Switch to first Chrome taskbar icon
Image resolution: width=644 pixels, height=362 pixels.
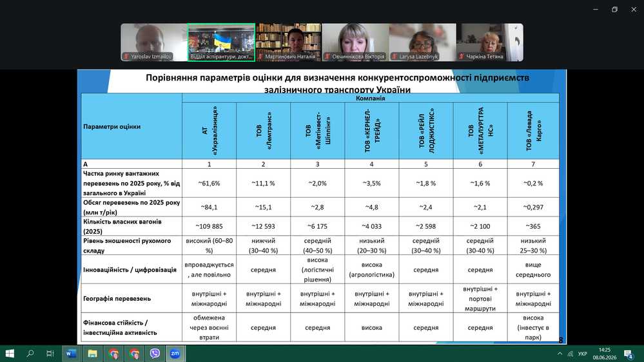113,354
